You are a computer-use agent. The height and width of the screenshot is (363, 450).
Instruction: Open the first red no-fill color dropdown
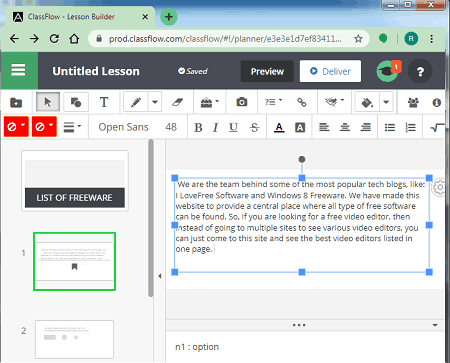click(16, 127)
